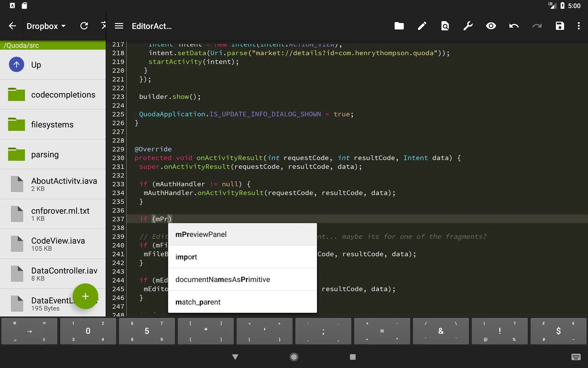The height and width of the screenshot is (368, 588).
Task: Click the undo arrow icon
Action: click(514, 26)
